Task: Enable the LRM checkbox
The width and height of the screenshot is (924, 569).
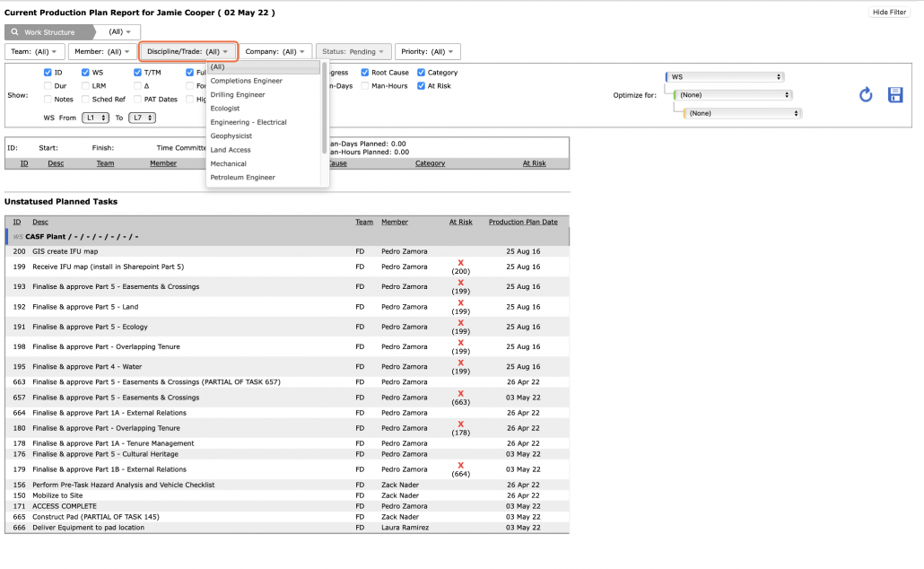Action: pos(85,86)
